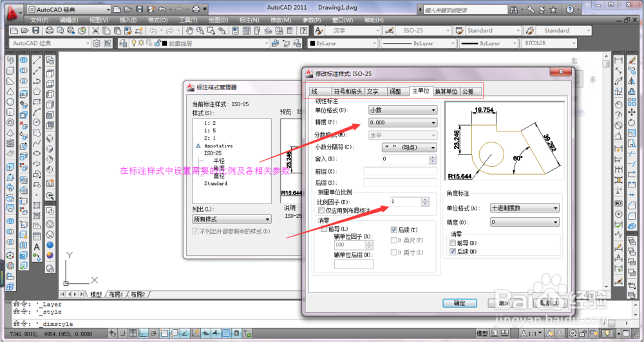Viewport: 644px width, 342px height.
Task: Open 小数分隔符 (句点) dropdown
Action: click(409, 147)
